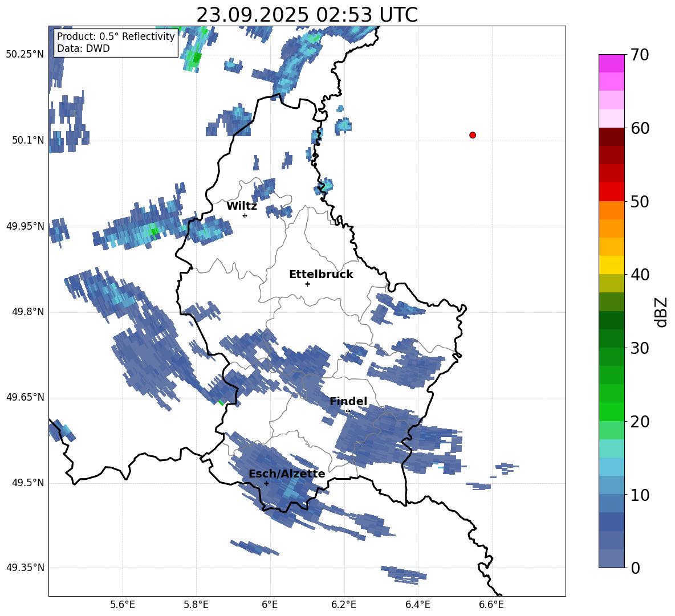Click the cross marker below Esch/Alzette
Screen dimensions: 675x616
point(266,483)
